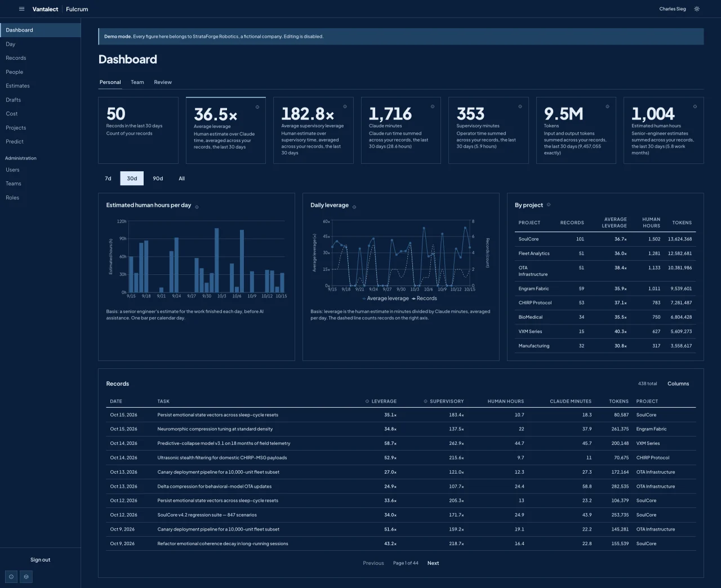The height and width of the screenshot is (588, 721).
Task: Click info icon in SUPERVISORY column header
Action: point(425,402)
